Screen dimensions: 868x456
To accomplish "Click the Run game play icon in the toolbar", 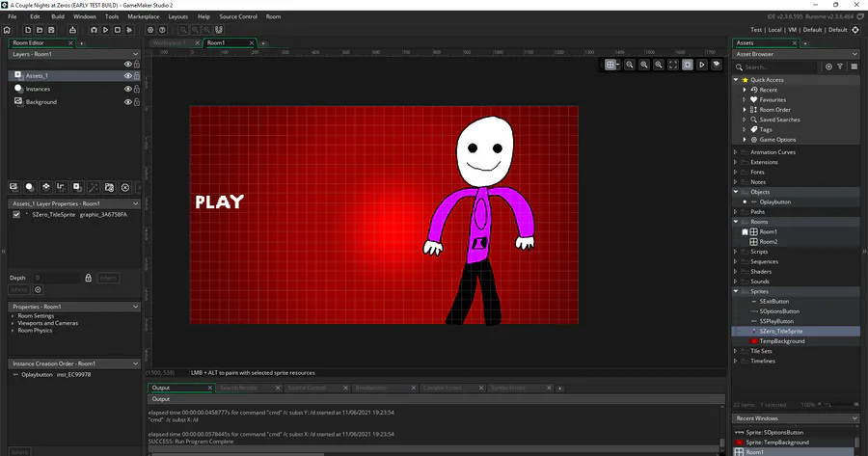I will point(104,30).
